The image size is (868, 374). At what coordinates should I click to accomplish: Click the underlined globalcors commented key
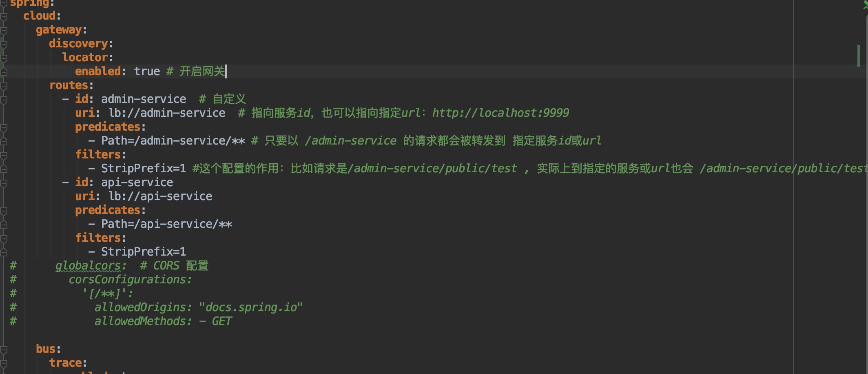(x=88, y=266)
